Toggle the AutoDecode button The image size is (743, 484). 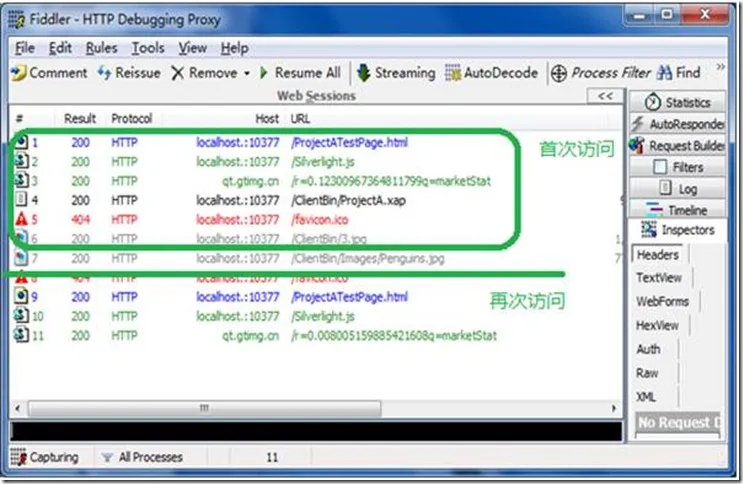pyautogui.click(x=491, y=73)
